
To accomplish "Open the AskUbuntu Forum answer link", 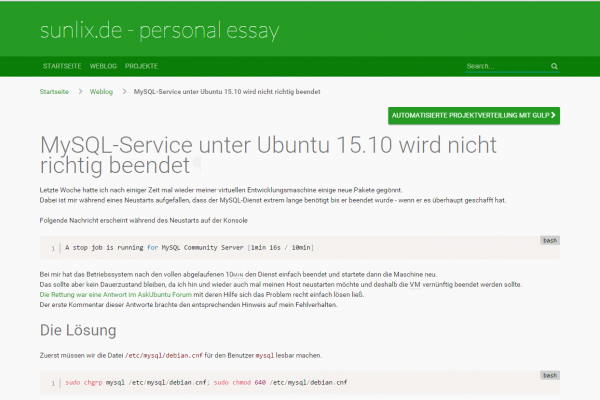I will 116,295.
